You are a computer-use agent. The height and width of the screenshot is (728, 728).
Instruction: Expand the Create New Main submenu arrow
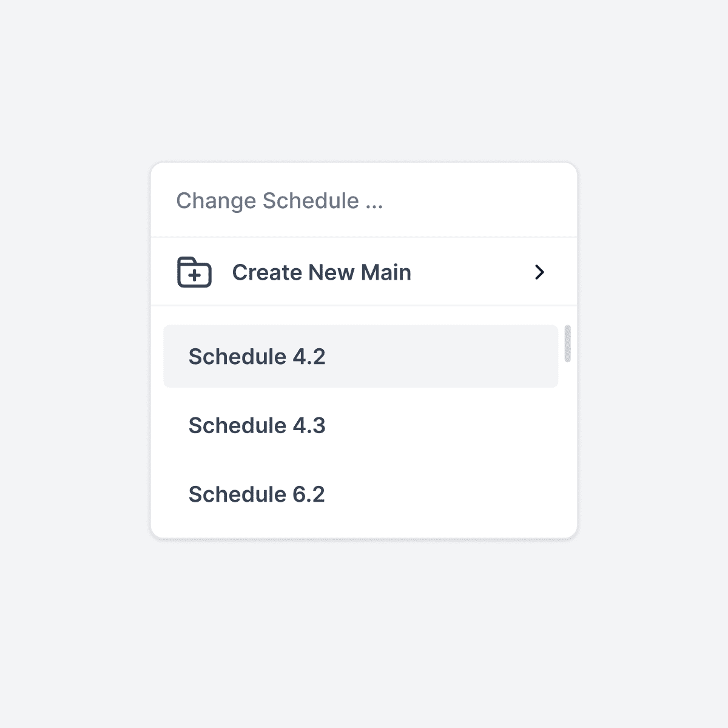click(x=539, y=272)
